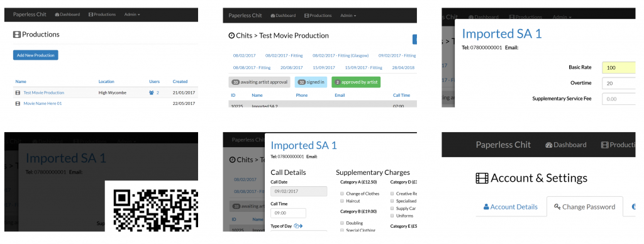The image size is (644, 244).
Task: Open the Admin dropdown in the Productions page navbar
Action: click(132, 14)
